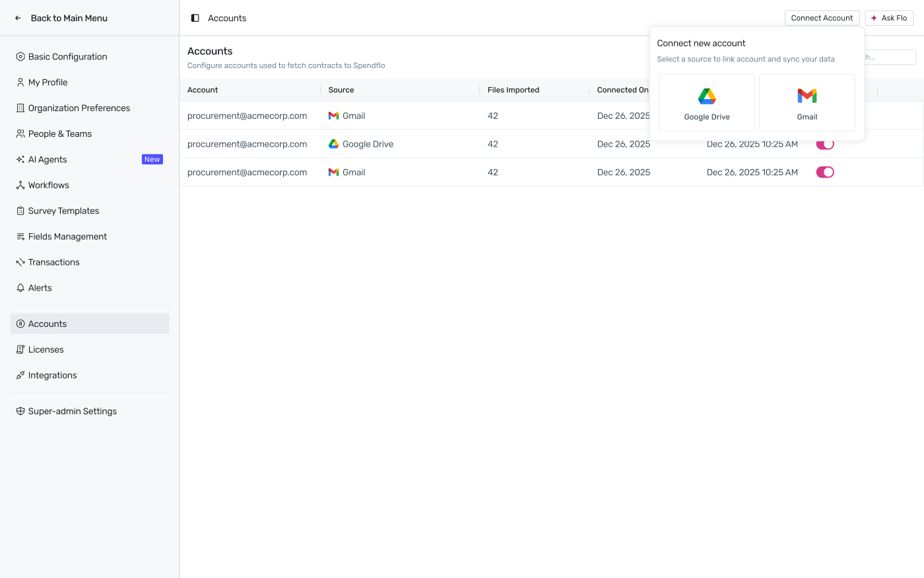Image resolution: width=924 pixels, height=578 pixels.
Task: Click the Ask Flo sparkle icon
Action: [874, 18]
